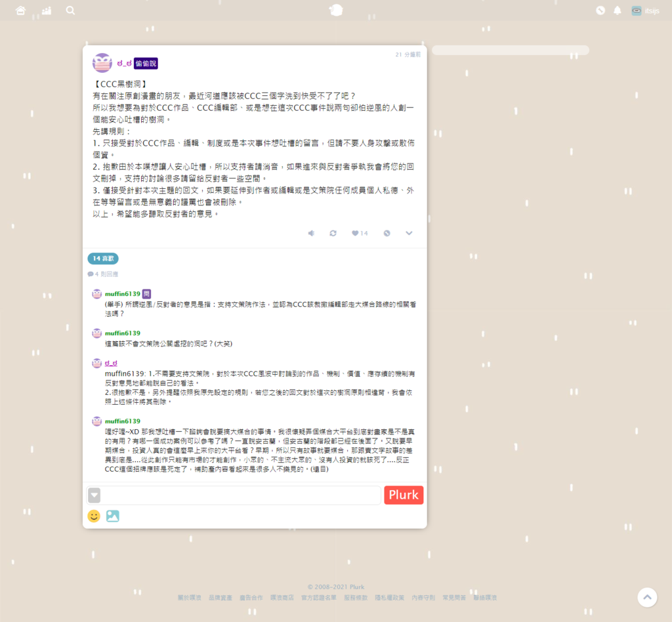Image resolution: width=672 pixels, height=622 pixels.
Task: Submit response with the red Plurk button
Action: [404, 495]
